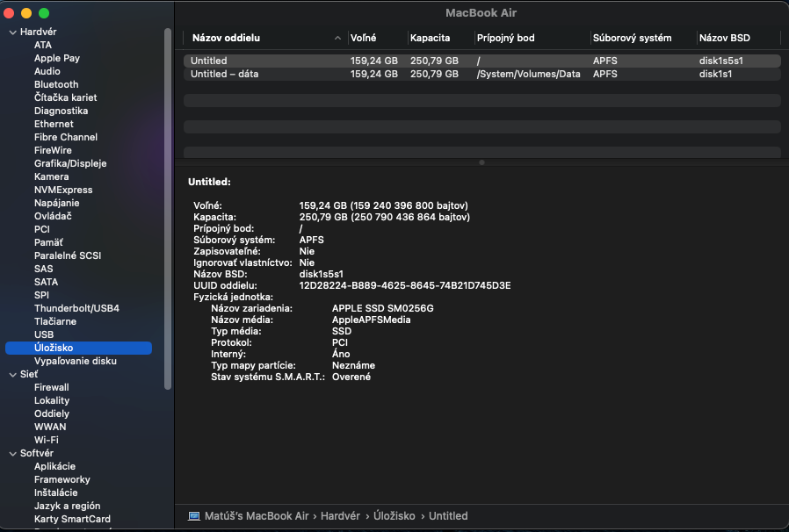Click Hardvér in the bottom path bar

[342, 516]
